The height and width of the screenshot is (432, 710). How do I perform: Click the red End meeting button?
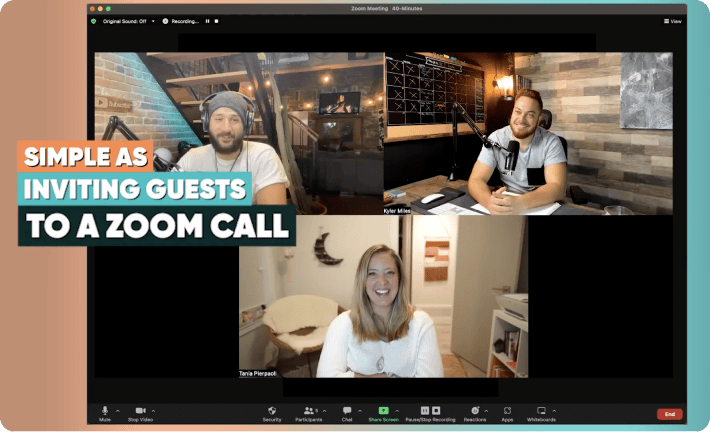coord(670,414)
